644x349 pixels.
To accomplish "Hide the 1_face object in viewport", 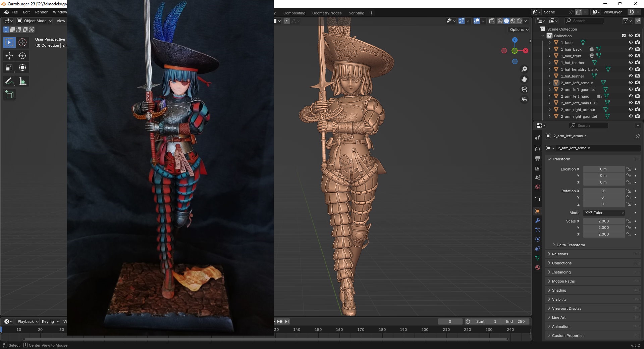I will [631, 43].
